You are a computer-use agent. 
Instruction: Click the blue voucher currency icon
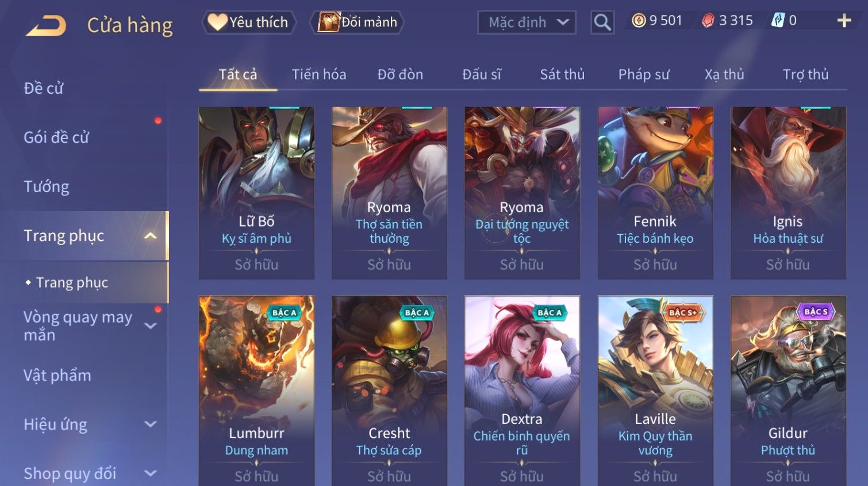[778, 21]
